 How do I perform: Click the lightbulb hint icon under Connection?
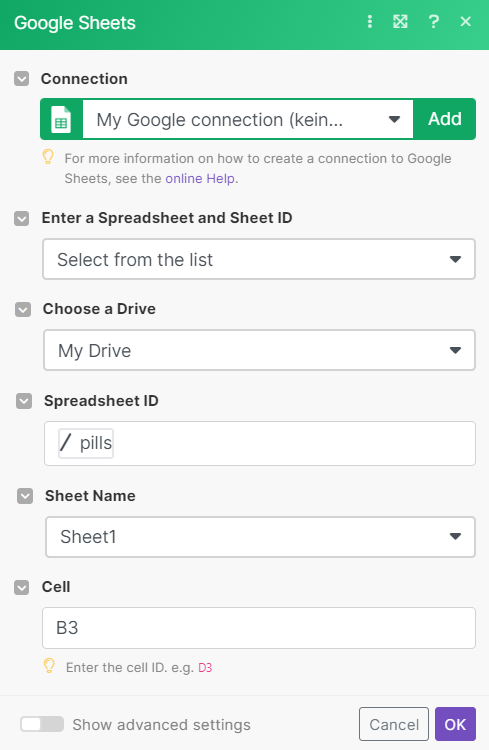[48, 157]
